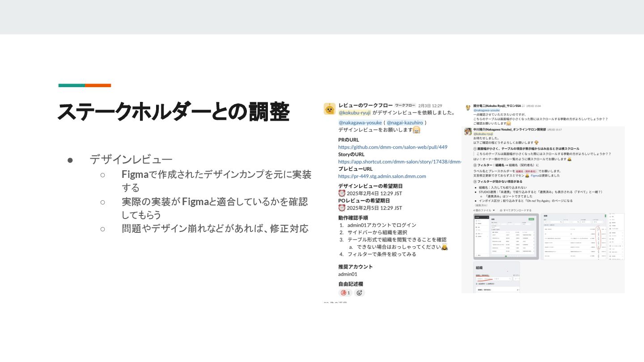Click the @nakagawa-yosuke mention in Kokubu's message

coord(487,110)
